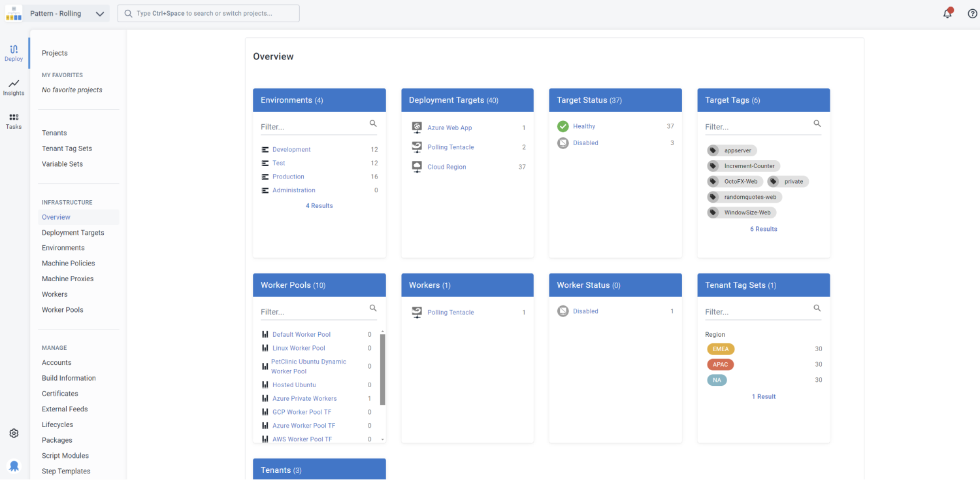Open the Production environment link

287,176
